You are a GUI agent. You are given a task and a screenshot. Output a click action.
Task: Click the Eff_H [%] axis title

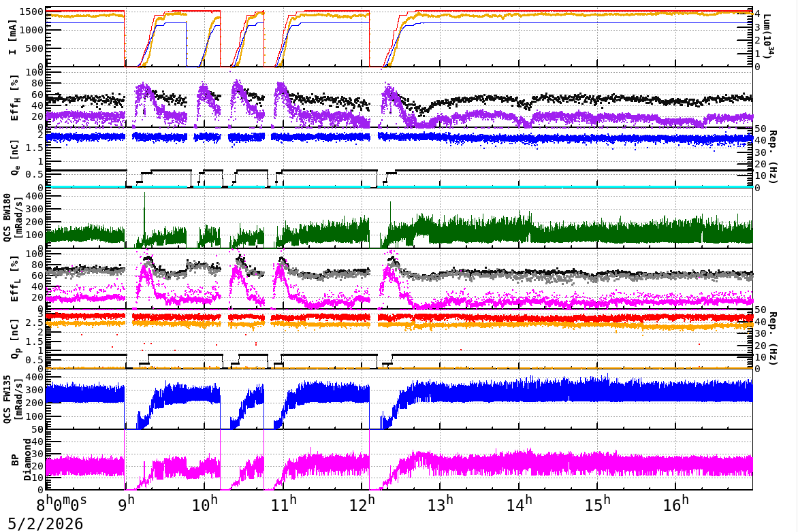point(15,98)
